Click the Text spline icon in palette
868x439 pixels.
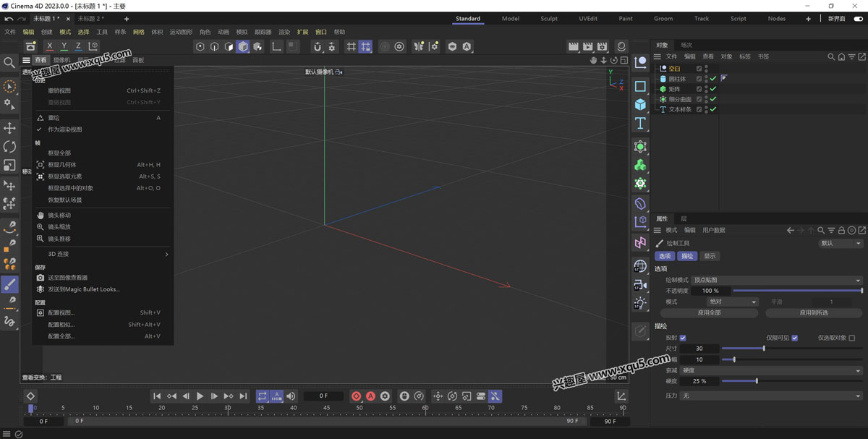pos(640,124)
